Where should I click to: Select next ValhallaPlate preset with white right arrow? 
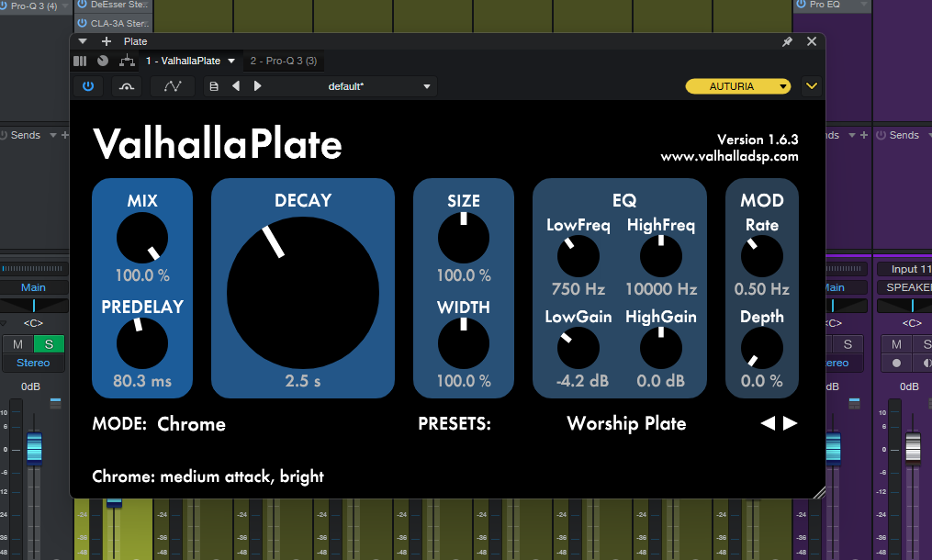[x=790, y=423]
